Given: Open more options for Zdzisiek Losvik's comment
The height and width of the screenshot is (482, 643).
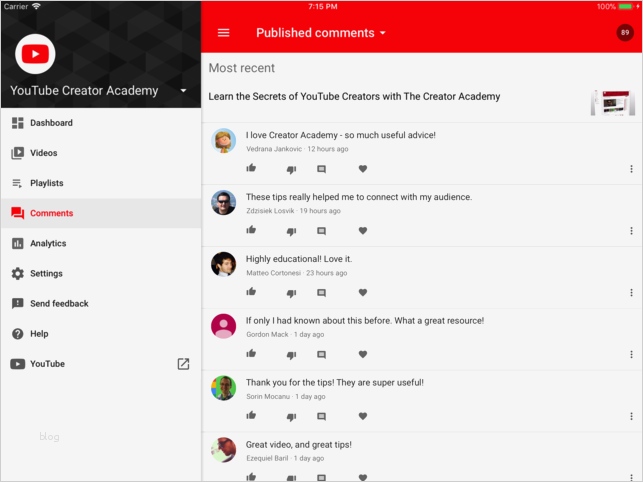Looking at the screenshot, I should (x=631, y=231).
